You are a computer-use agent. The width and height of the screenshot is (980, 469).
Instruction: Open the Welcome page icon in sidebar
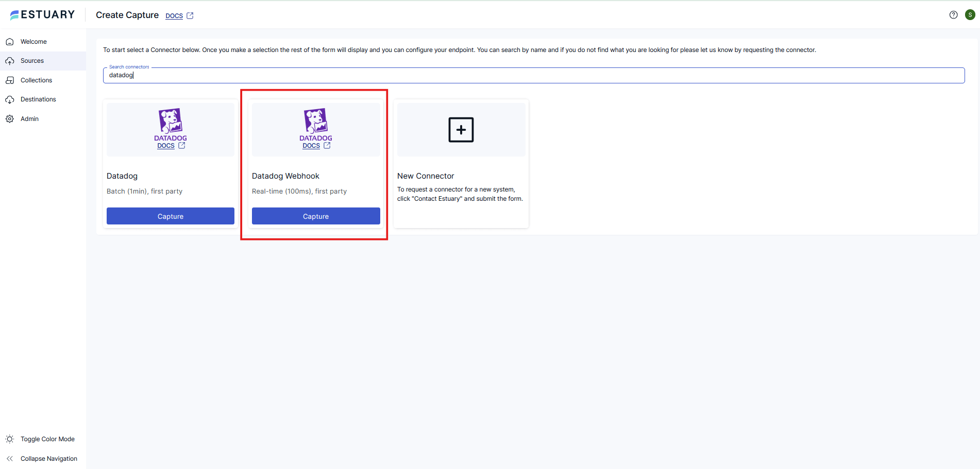coord(10,42)
